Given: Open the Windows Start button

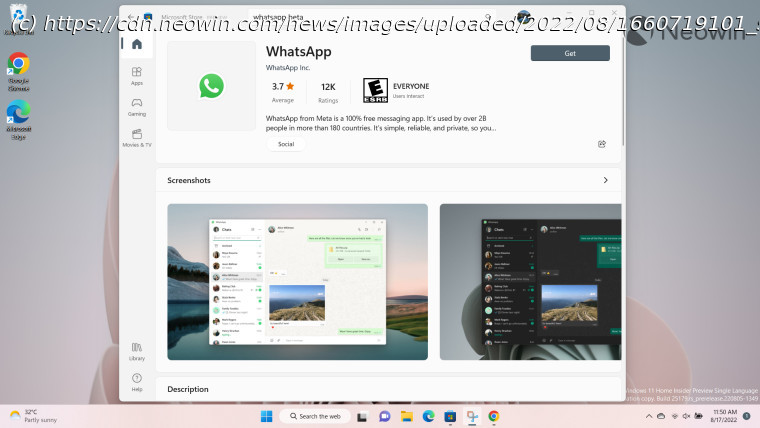Looking at the screenshot, I should [266, 416].
